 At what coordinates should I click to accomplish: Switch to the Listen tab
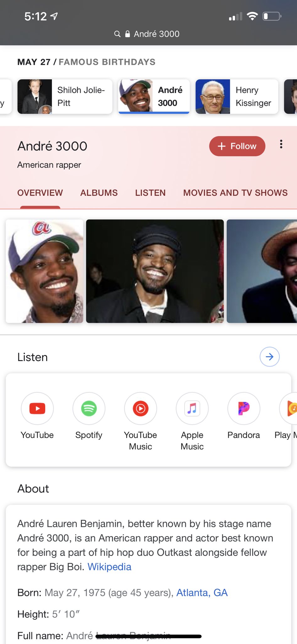(x=150, y=193)
